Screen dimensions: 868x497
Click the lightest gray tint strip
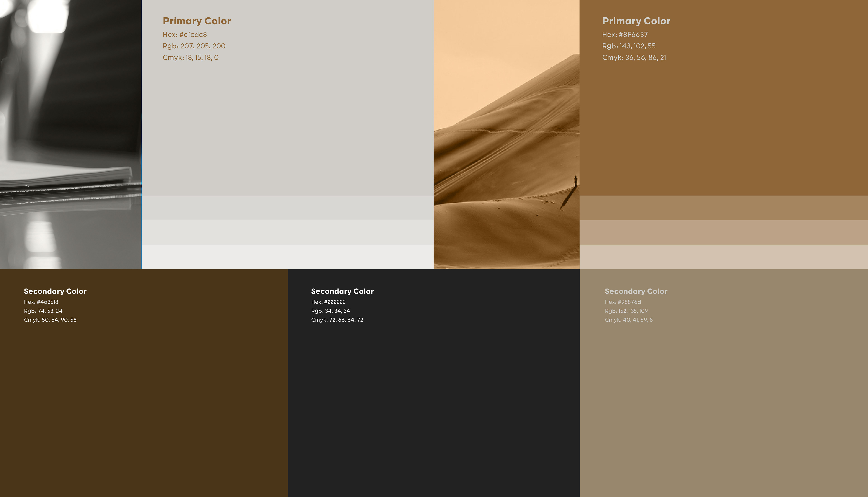pyautogui.click(x=287, y=257)
